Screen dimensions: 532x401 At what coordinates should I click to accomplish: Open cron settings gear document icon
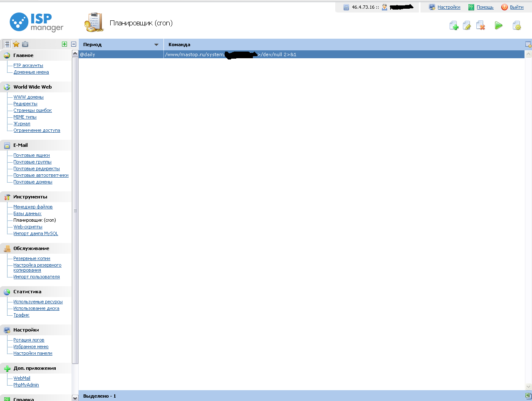[517, 26]
